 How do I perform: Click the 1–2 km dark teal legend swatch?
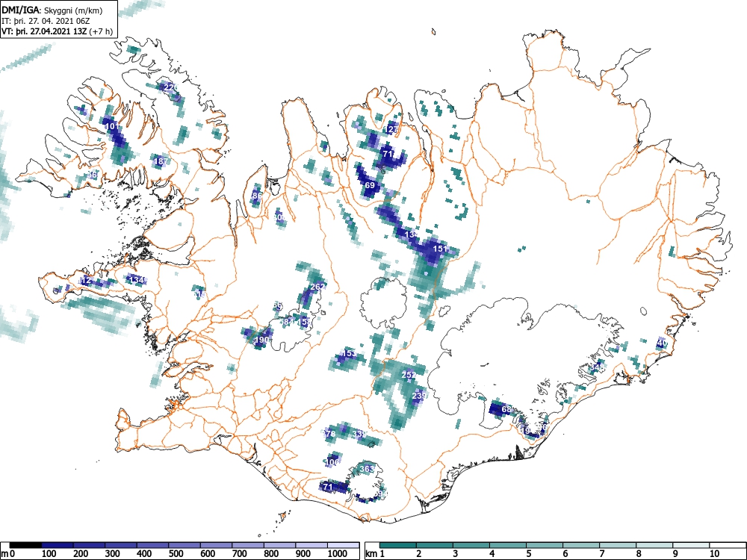click(398, 544)
